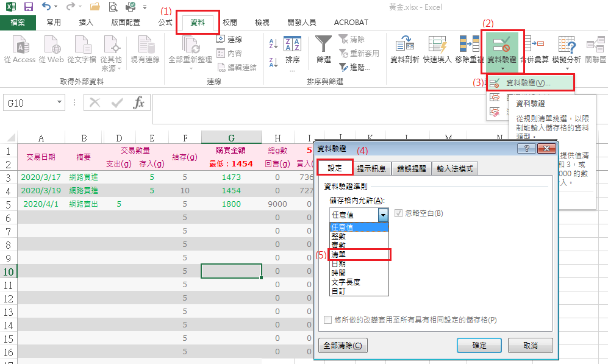Expand customize quick access toolbar arrow
The width and height of the screenshot is (608, 364).
coord(145,7)
